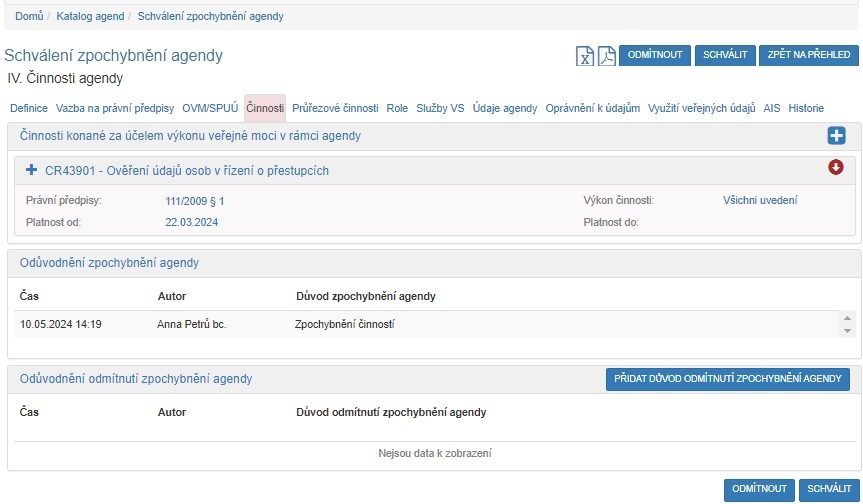The height and width of the screenshot is (504, 863).
Task: Open the Katalog agend breadcrumb link
Action: point(91,17)
